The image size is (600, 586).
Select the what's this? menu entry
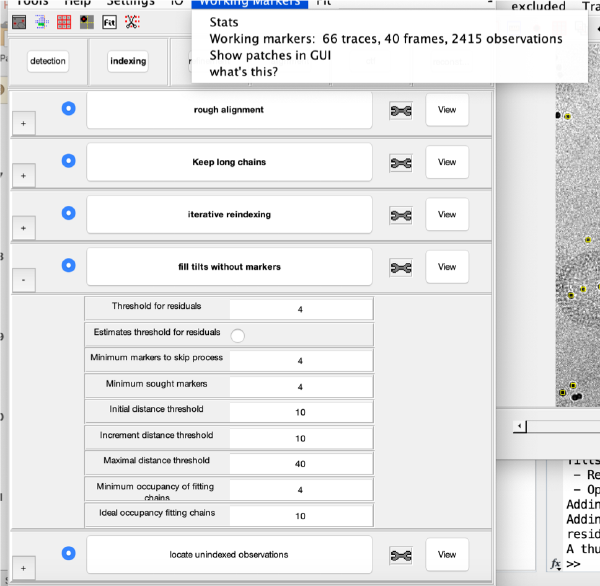(244, 72)
